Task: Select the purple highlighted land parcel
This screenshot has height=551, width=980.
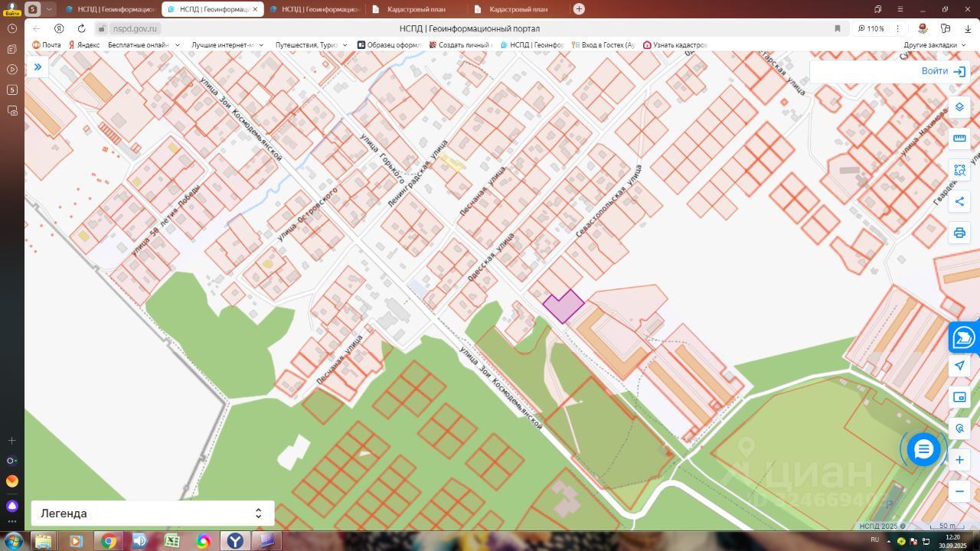Action: (563, 306)
